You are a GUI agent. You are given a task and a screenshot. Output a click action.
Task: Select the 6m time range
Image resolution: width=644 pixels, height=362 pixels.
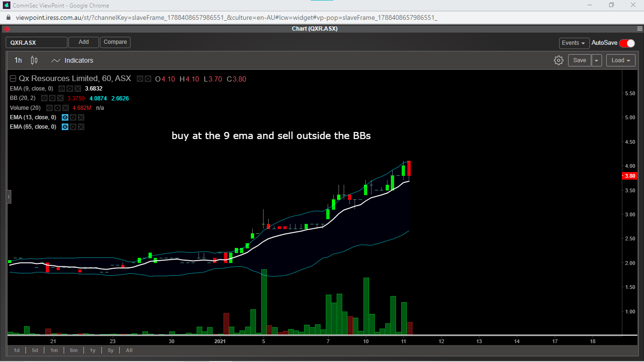pyautogui.click(x=74, y=350)
